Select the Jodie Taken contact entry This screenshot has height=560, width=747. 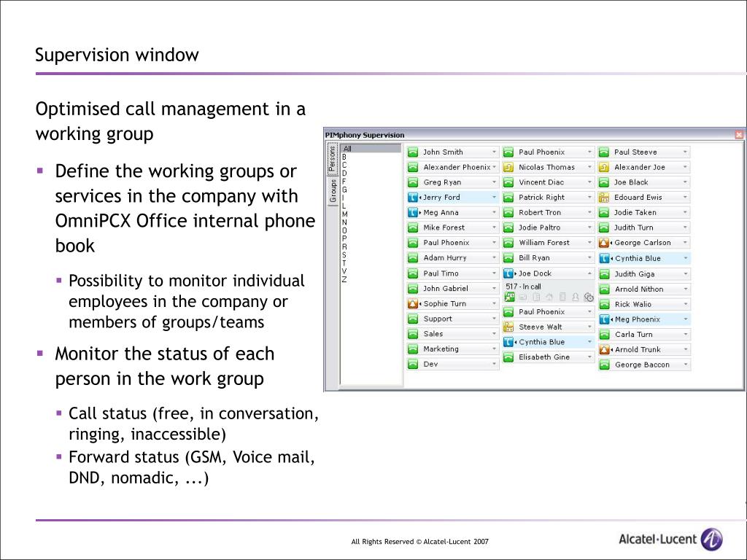pos(643,213)
